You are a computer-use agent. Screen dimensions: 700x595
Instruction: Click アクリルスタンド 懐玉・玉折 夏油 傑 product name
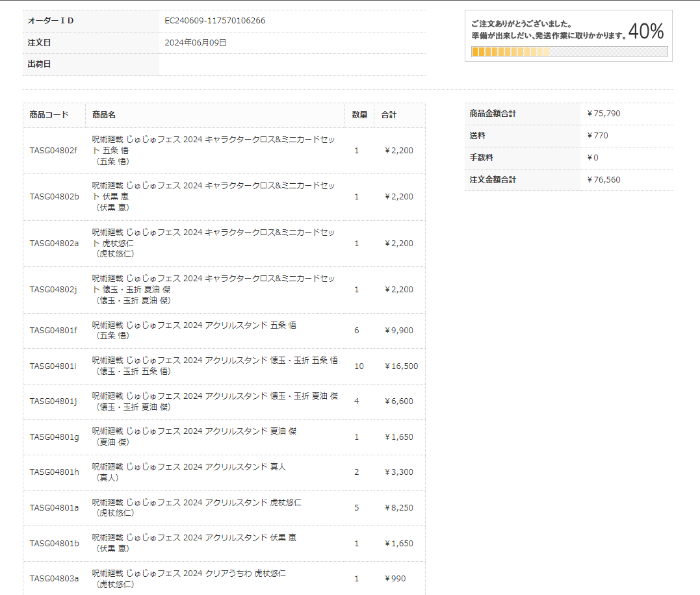coord(214,401)
